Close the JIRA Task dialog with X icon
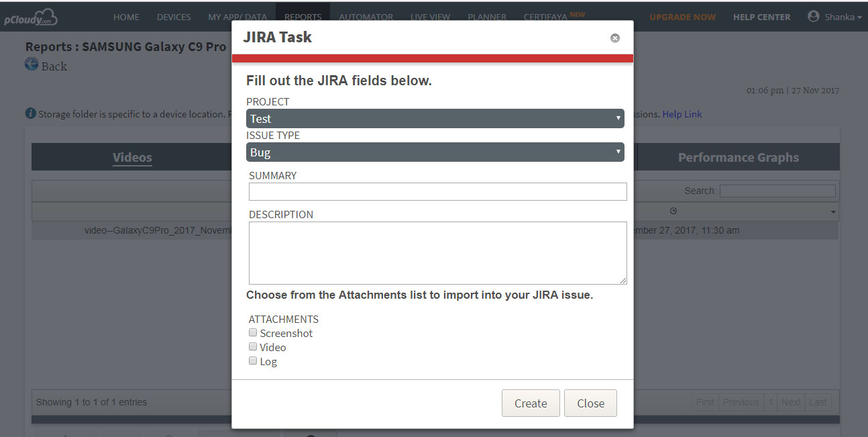The height and width of the screenshot is (437, 868). [614, 38]
